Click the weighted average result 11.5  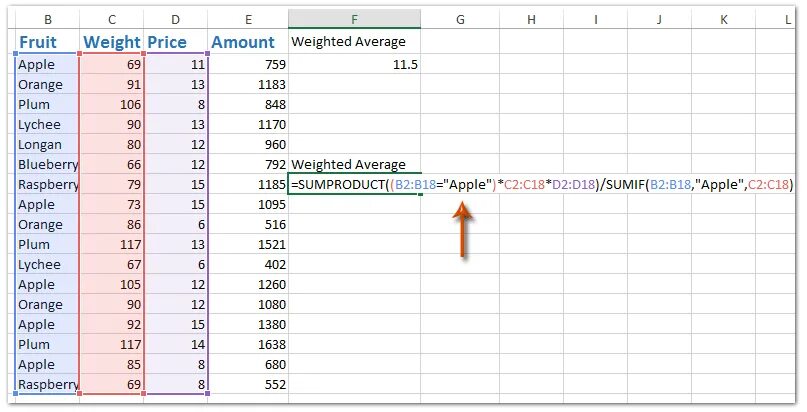pos(354,65)
